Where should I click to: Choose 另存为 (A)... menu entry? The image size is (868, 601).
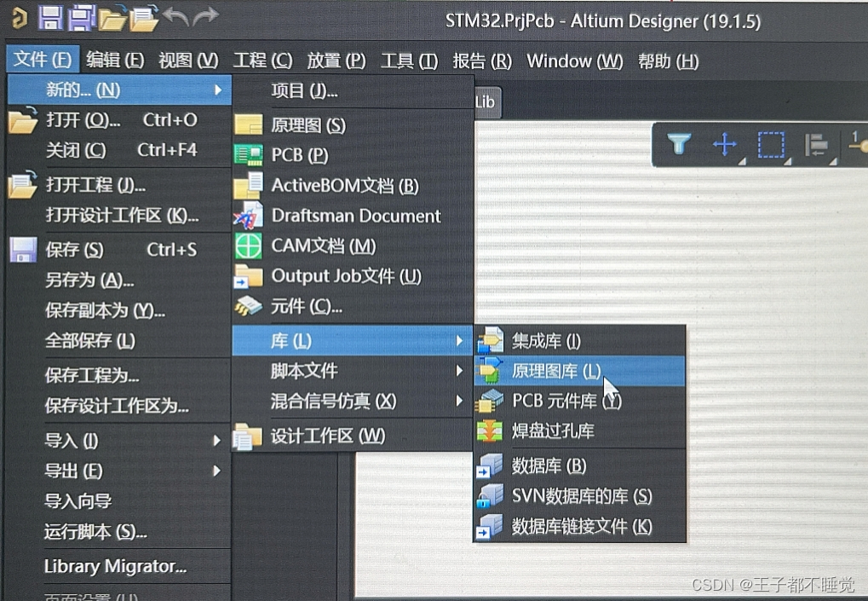click(x=118, y=280)
